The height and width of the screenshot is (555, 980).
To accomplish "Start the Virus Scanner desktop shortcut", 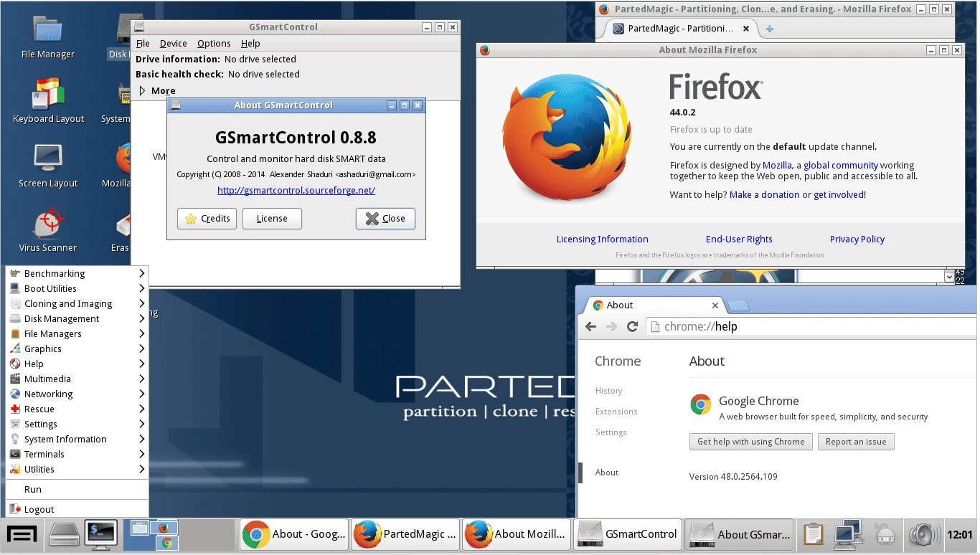I will [x=48, y=229].
